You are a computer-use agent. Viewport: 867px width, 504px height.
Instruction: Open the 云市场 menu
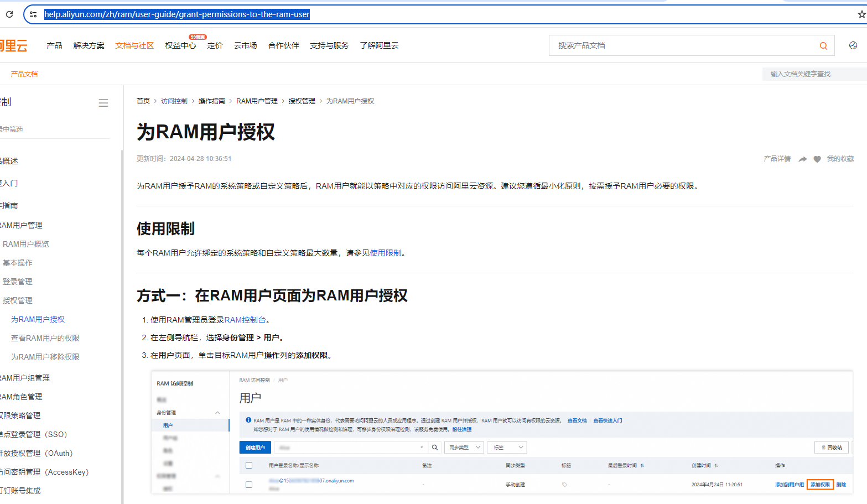[x=245, y=45]
